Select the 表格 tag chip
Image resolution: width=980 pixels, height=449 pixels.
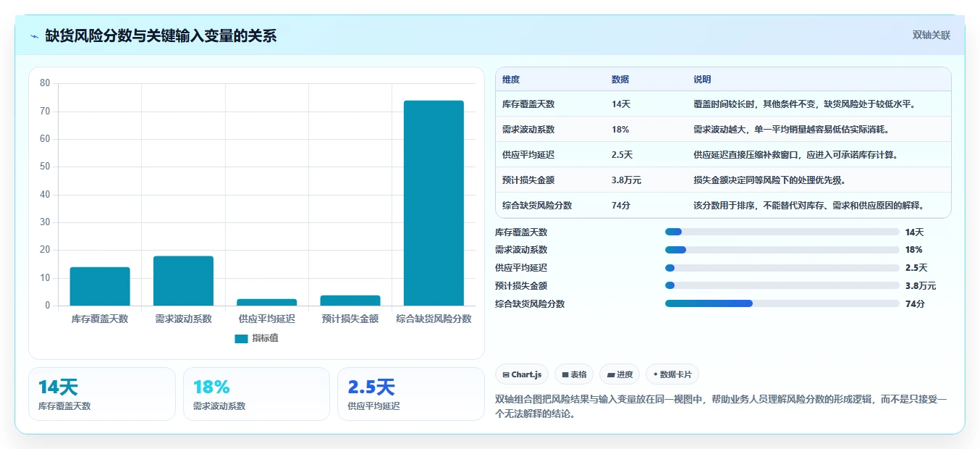(574, 374)
